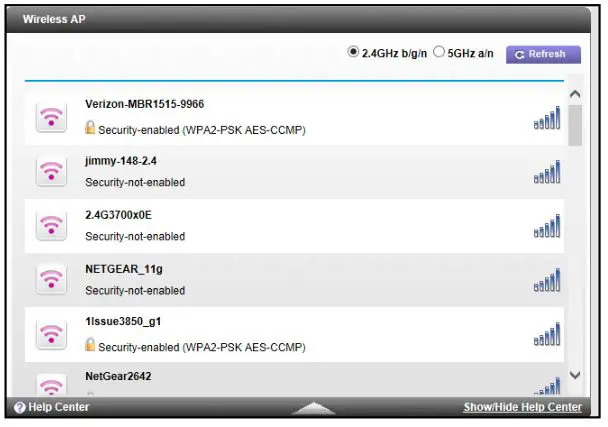Click the network list scrollbar thumb
Image resolution: width=608 pixels, height=427 pixels.
tap(575, 125)
